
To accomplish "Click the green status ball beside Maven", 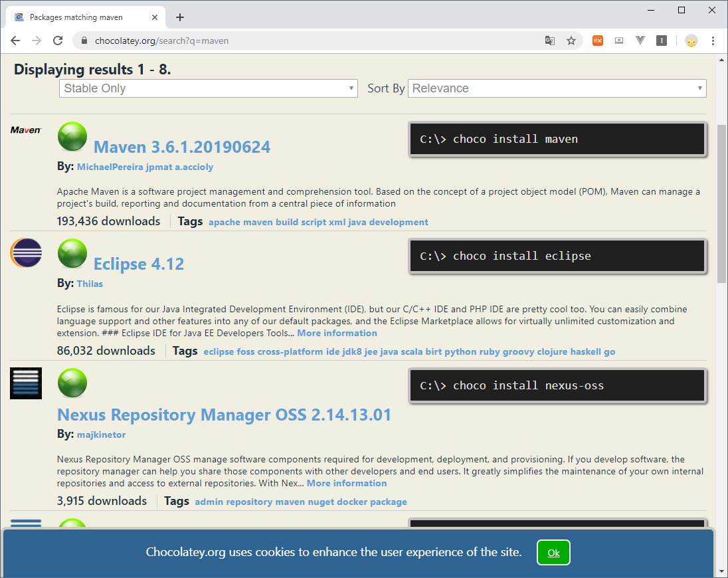I will tap(72, 136).
